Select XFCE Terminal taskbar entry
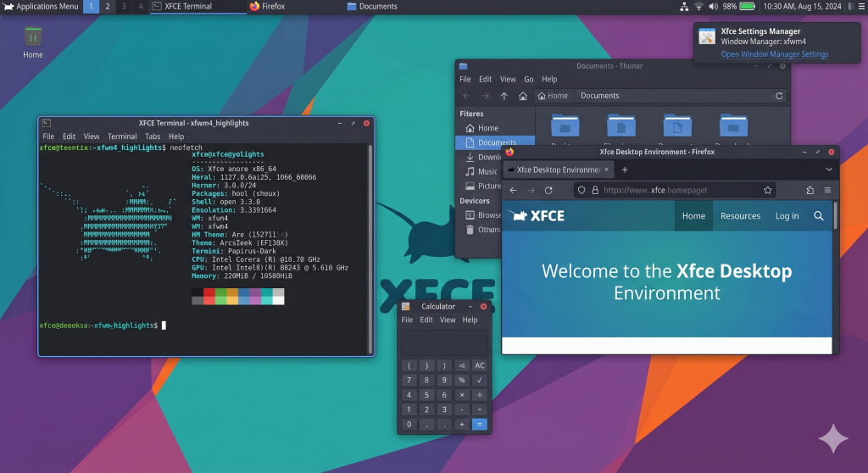The image size is (868, 473). pos(198,7)
